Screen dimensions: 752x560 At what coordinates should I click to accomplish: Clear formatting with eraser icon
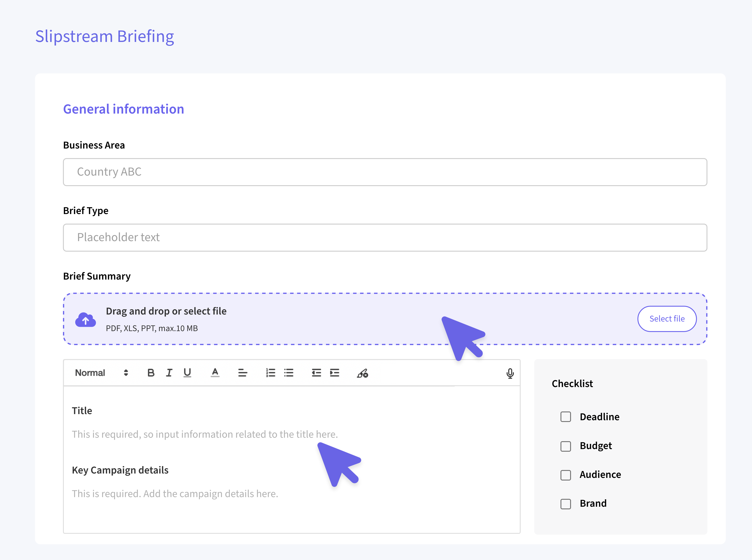pos(362,373)
